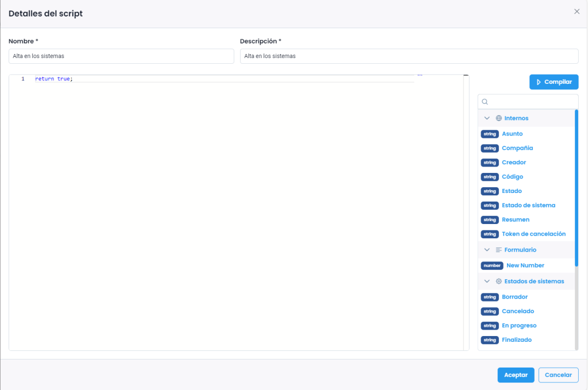
Task: Click the search magnifier icon in variables panel
Action: [x=485, y=102]
